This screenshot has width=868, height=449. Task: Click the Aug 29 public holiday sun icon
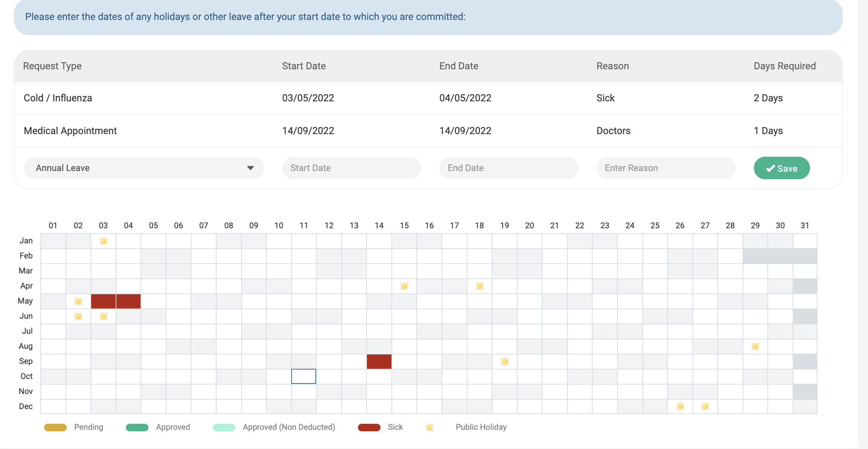coord(755,347)
